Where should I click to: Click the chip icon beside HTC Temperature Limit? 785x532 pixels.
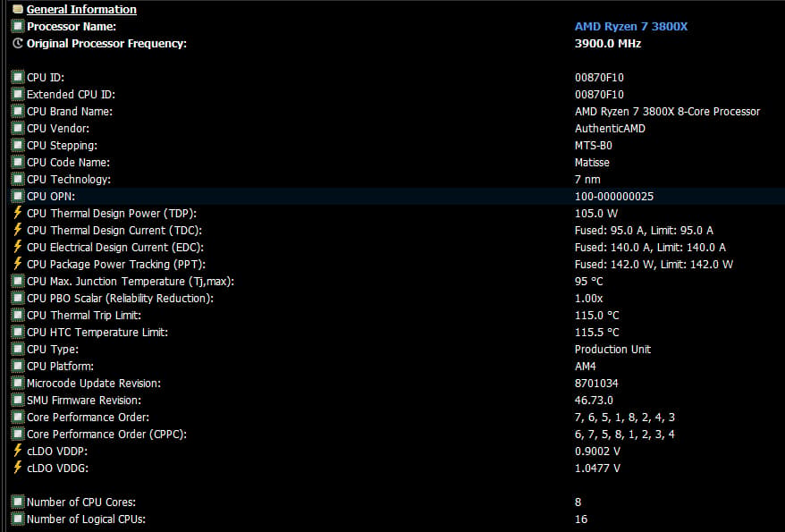(x=18, y=333)
